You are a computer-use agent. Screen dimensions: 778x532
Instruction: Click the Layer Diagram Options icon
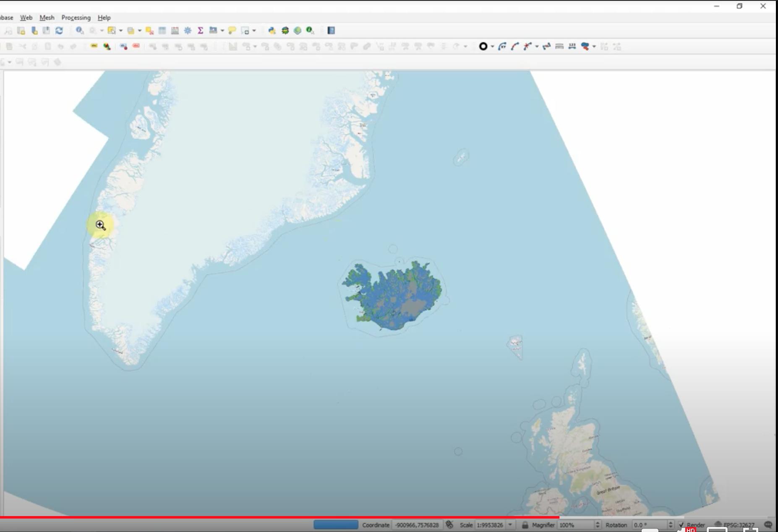pos(107,46)
